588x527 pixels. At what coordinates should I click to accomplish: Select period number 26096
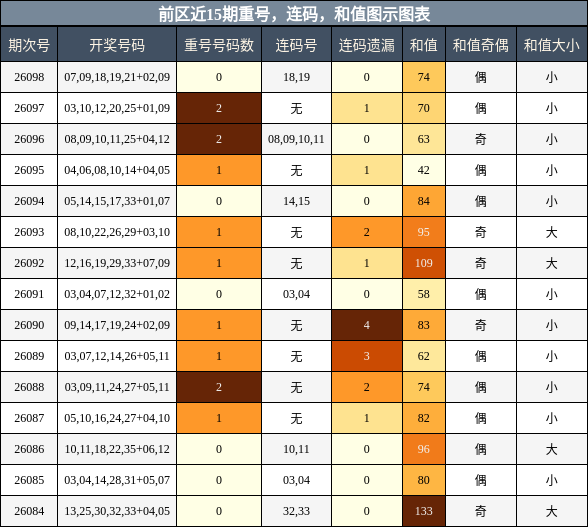29,139
